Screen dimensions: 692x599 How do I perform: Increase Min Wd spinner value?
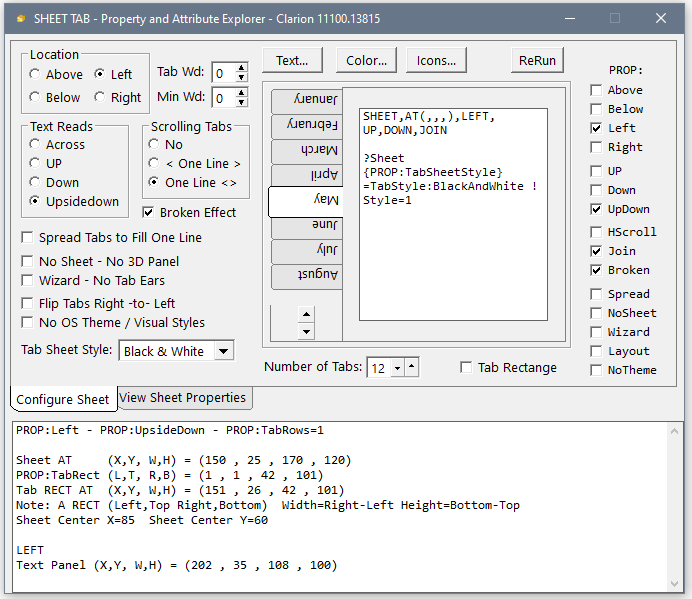[241, 93]
